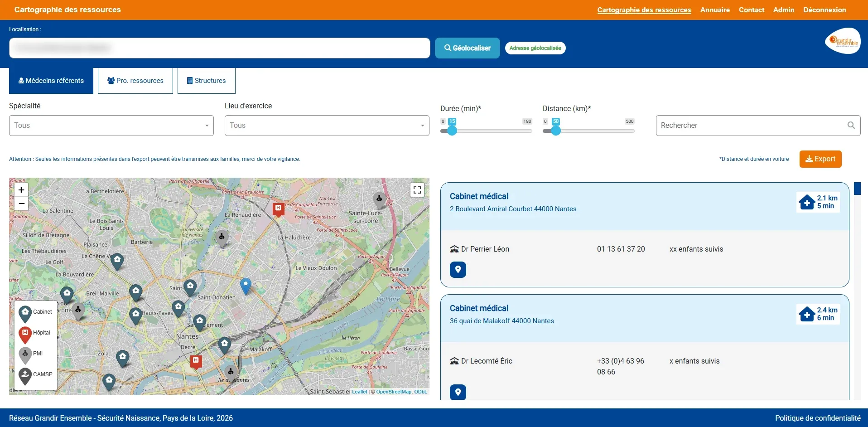
Task: Open Leaflet attribution link
Action: (360, 392)
